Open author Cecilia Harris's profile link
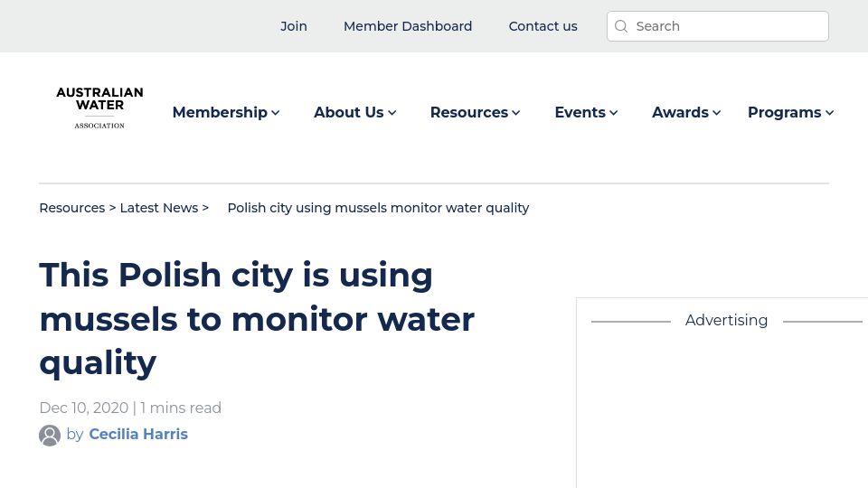Viewport: 868px width, 488px height. coord(138,435)
